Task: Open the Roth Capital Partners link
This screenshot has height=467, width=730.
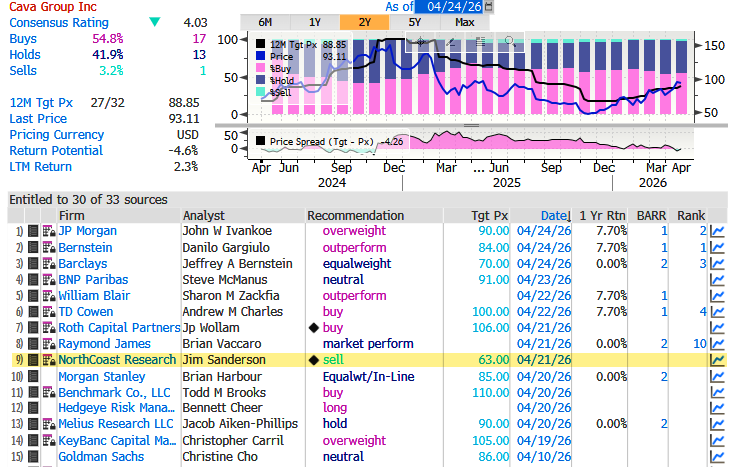Action: pos(118,328)
